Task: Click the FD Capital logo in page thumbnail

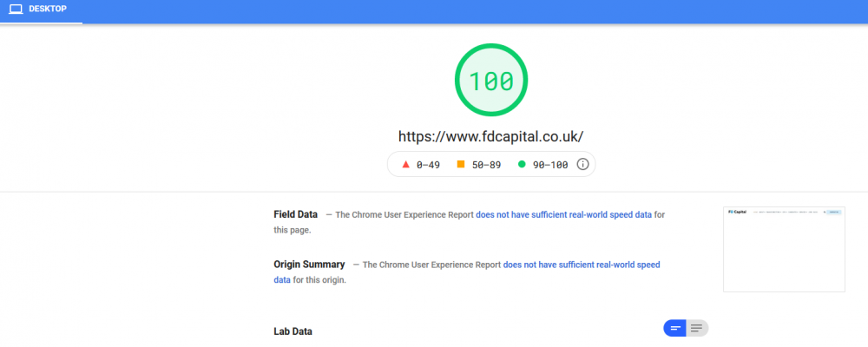Action: point(737,212)
